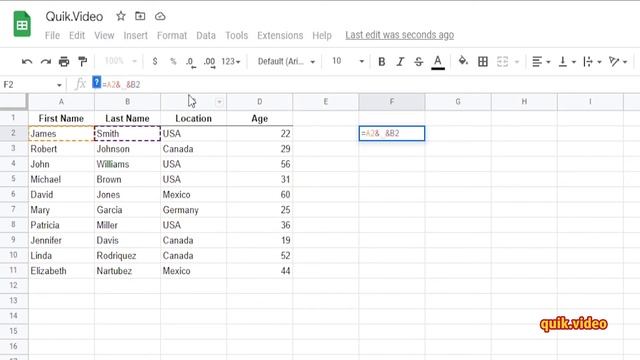Open the Help menu
Viewport: 640px width, 360px height.
coord(322,36)
